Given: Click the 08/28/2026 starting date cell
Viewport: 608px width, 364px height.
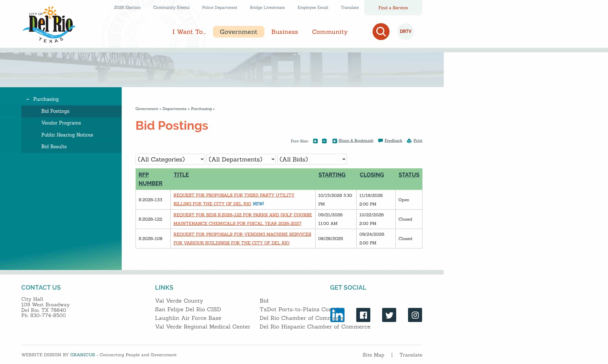Looking at the screenshot, I should click(336, 239).
